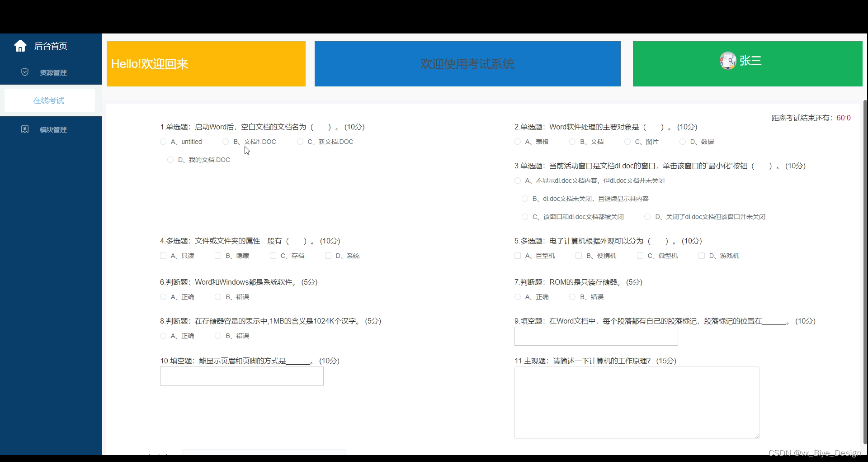Click the username 张三
868x462 pixels.
(x=750, y=61)
